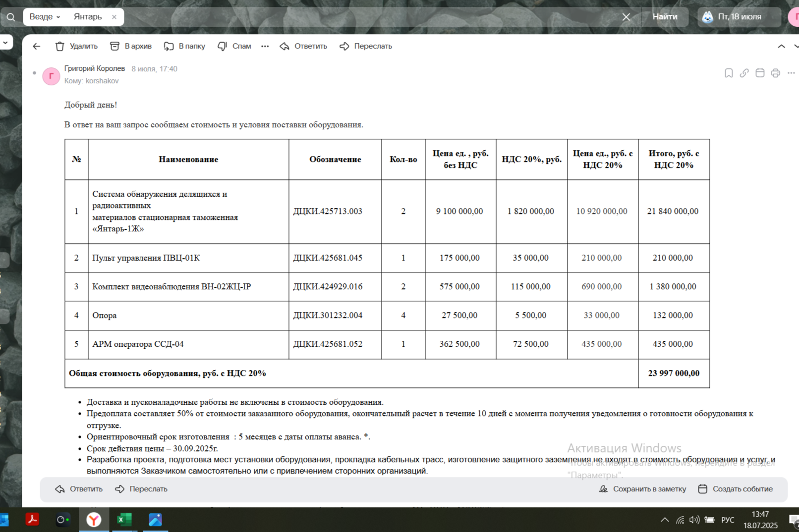Open Yandex Browser taskbar icon

click(94, 520)
